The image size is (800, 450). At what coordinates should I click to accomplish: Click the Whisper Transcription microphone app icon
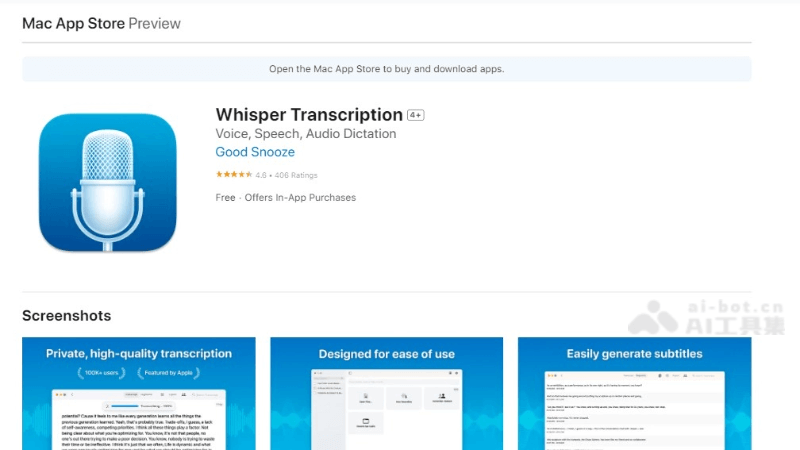click(x=107, y=182)
